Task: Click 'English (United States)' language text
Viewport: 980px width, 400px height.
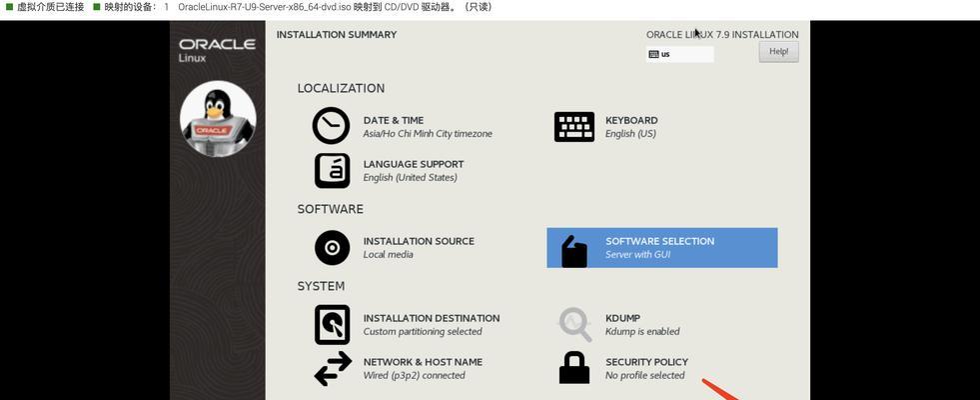Action: (410, 178)
